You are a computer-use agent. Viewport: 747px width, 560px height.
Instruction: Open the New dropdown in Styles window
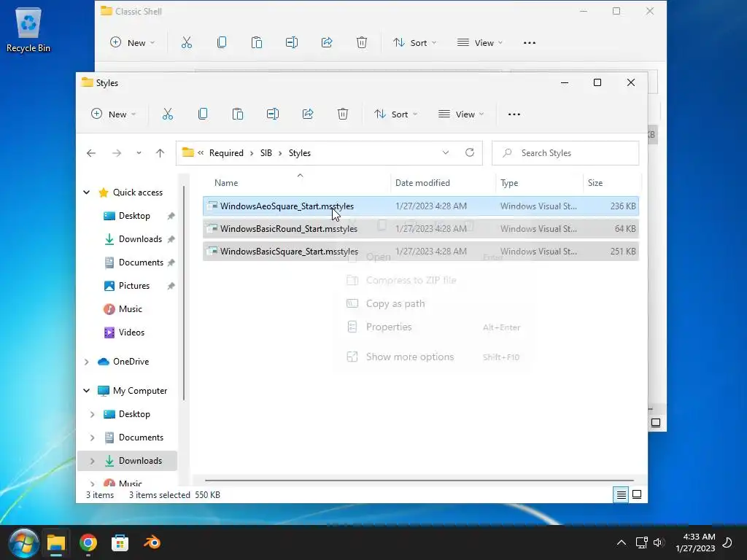pyautogui.click(x=113, y=114)
